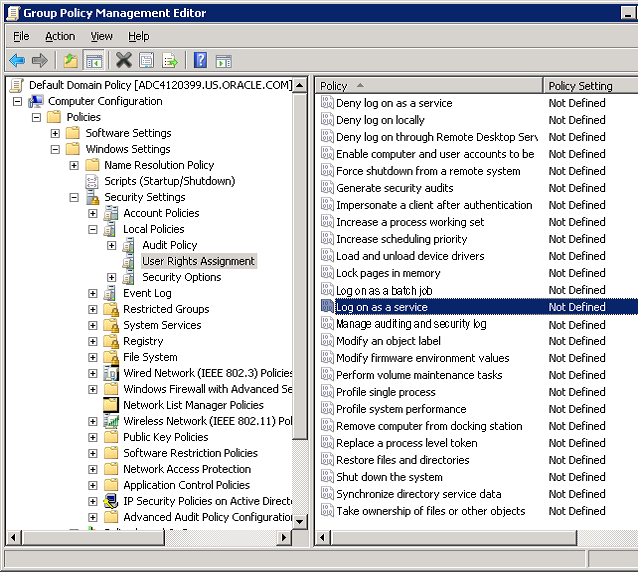Select the Shut down the system policy
This screenshot has height=573, width=643.
[x=389, y=477]
